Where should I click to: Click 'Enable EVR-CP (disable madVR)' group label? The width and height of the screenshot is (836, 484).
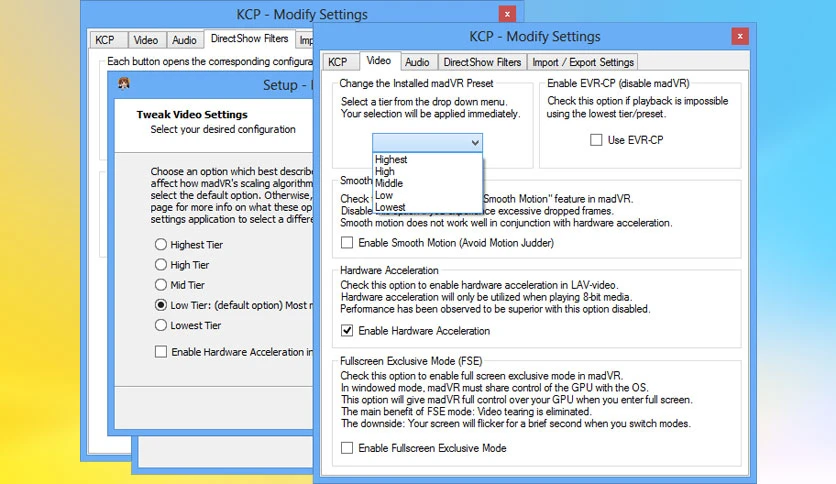click(618, 83)
